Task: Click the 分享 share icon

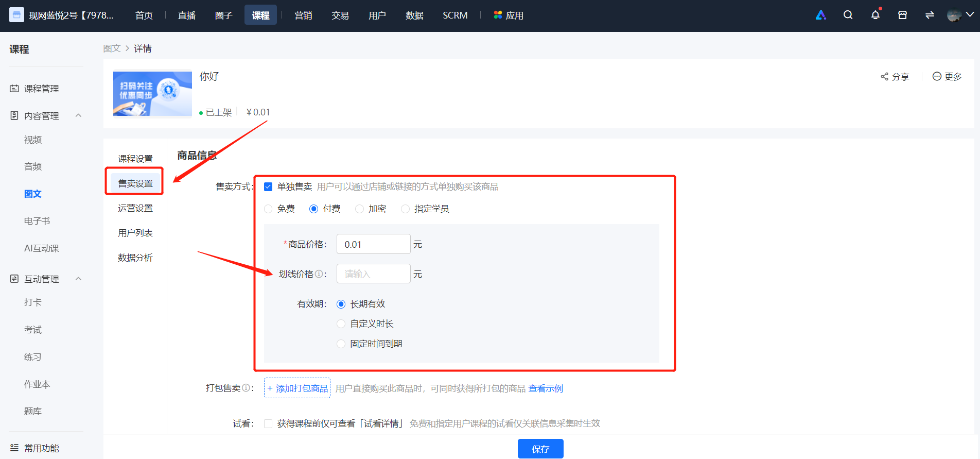Action: point(884,76)
